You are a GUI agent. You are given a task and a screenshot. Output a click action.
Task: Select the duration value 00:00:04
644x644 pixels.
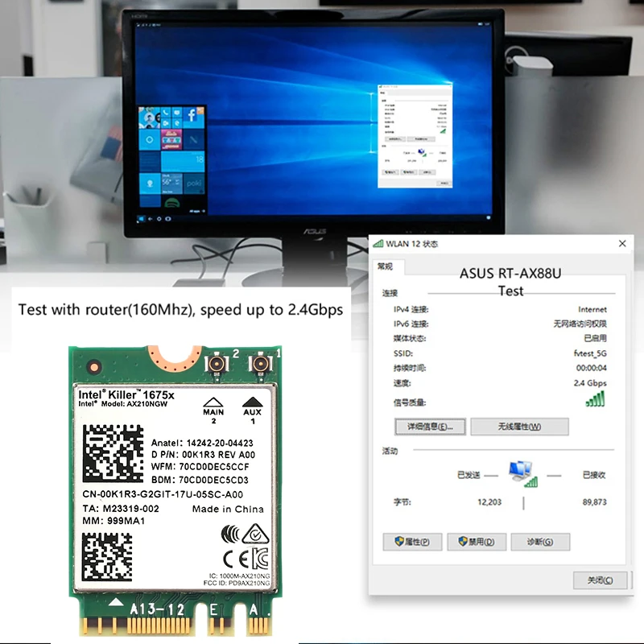click(591, 368)
